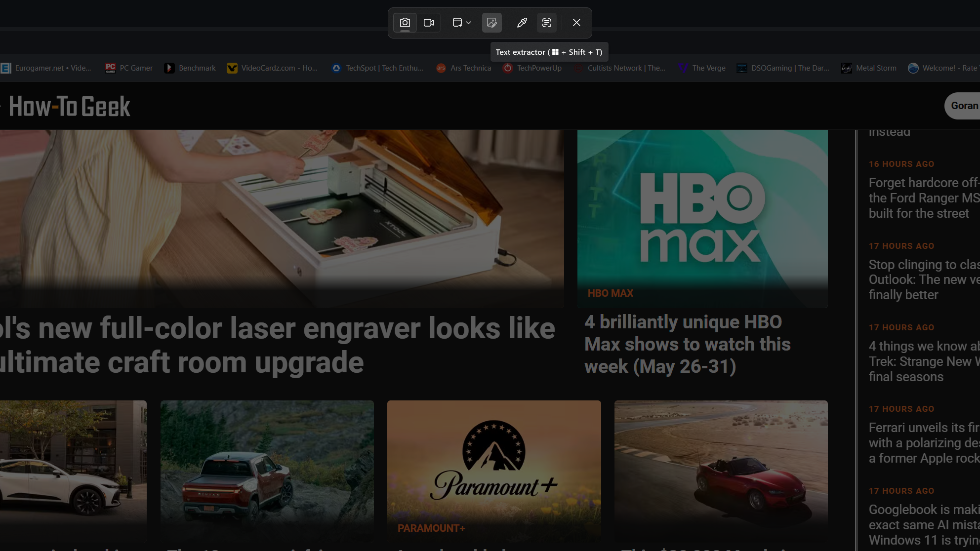Open the Cultists Network bookmark

click(x=619, y=68)
